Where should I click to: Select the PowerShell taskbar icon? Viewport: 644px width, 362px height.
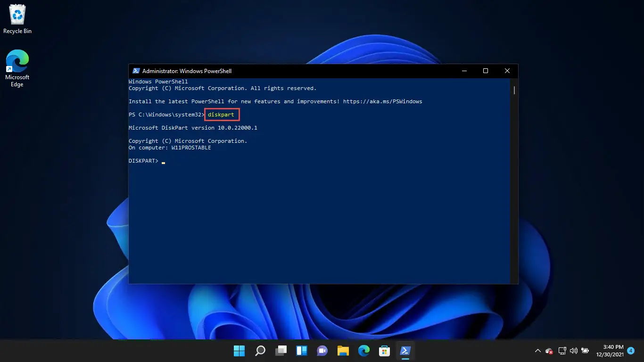(x=405, y=351)
